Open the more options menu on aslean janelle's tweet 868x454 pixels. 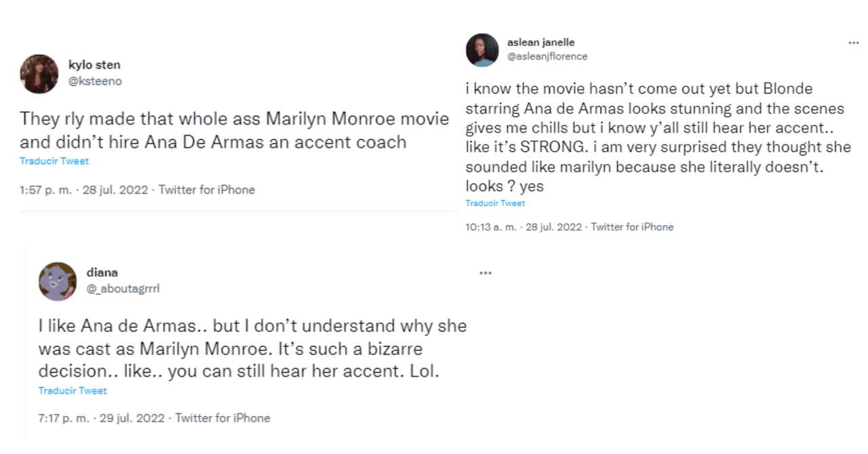[x=853, y=42]
